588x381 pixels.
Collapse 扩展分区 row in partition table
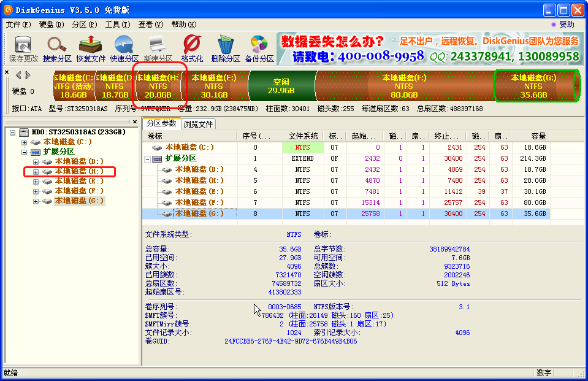coord(148,159)
